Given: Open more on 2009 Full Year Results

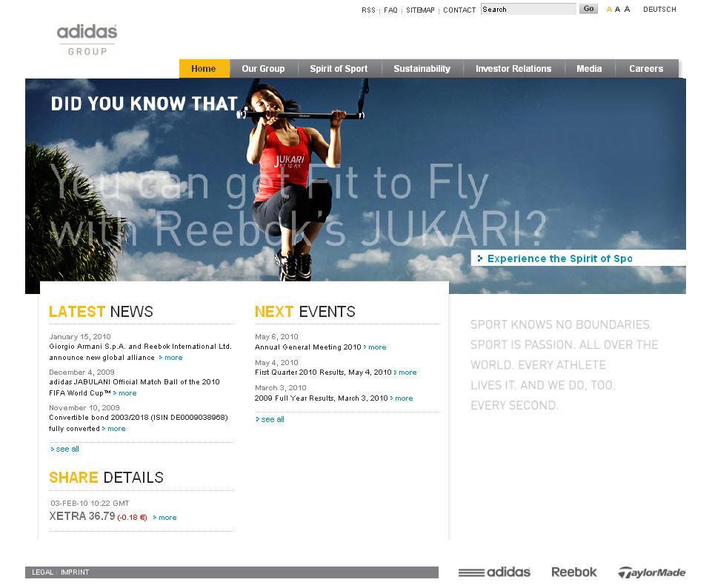Looking at the screenshot, I should tap(402, 398).
